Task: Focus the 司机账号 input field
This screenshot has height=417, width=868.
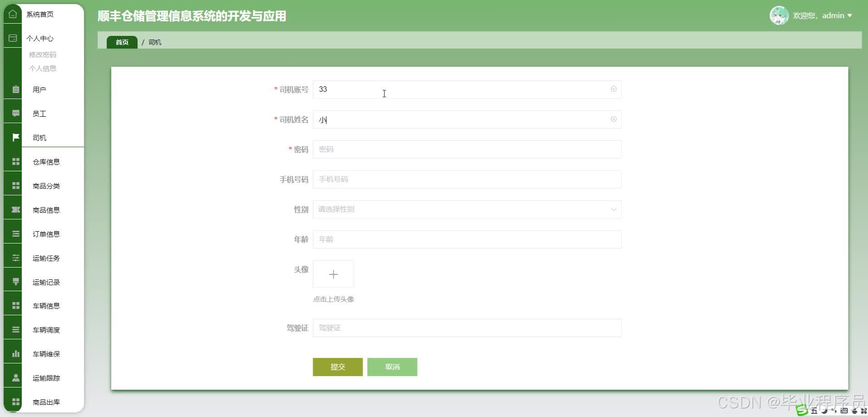Action: [467, 89]
